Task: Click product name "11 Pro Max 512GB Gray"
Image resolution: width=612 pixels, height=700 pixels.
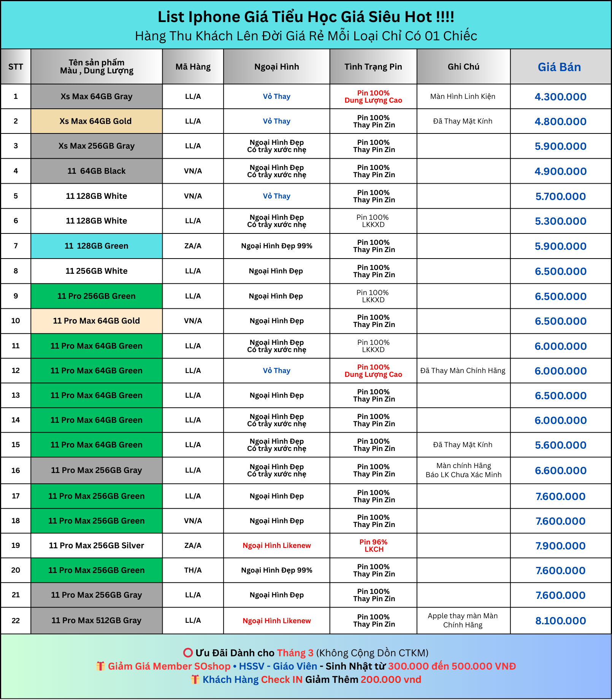Action: tap(97, 621)
